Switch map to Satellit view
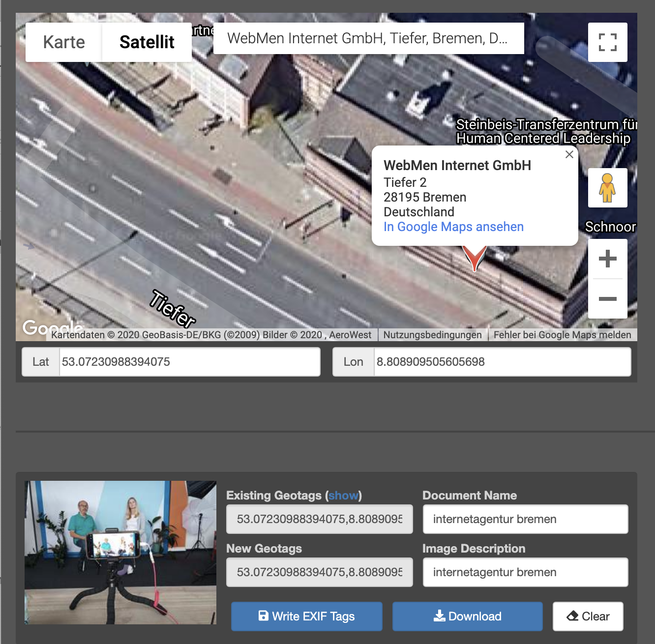 click(x=147, y=42)
